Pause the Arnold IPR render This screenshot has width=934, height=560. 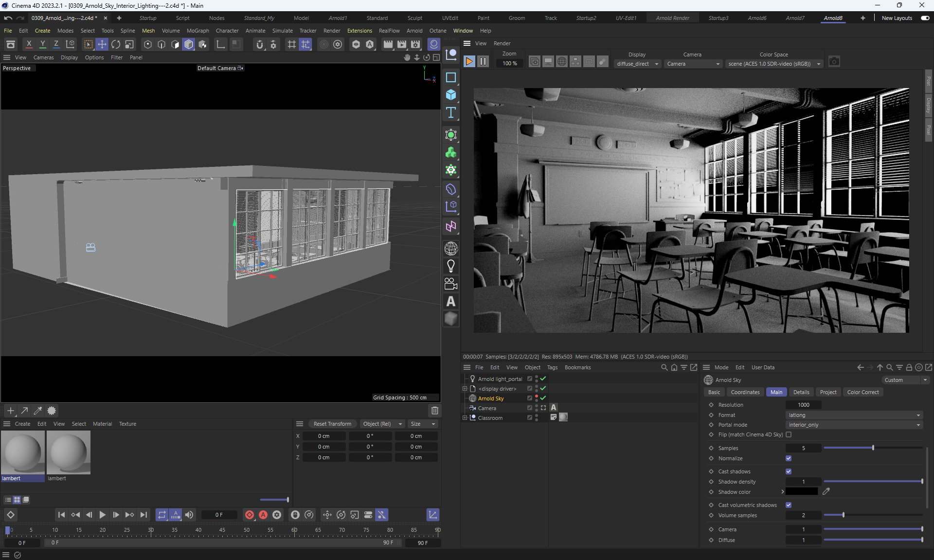pyautogui.click(x=483, y=62)
